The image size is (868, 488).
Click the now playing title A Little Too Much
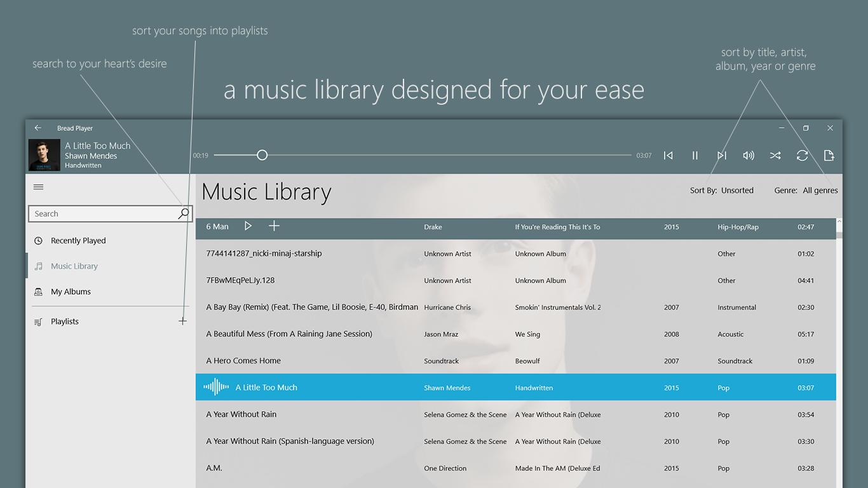97,146
